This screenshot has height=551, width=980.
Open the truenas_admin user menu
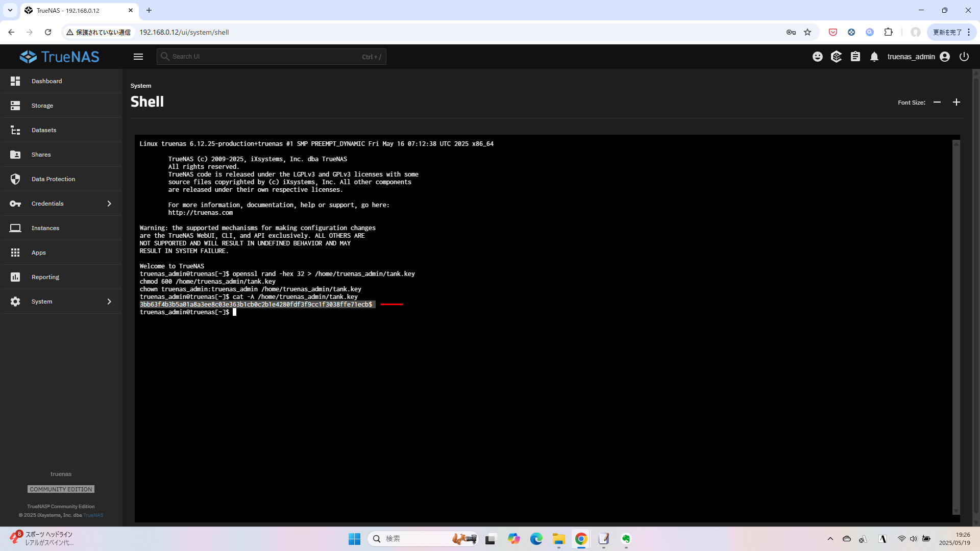[918, 57]
